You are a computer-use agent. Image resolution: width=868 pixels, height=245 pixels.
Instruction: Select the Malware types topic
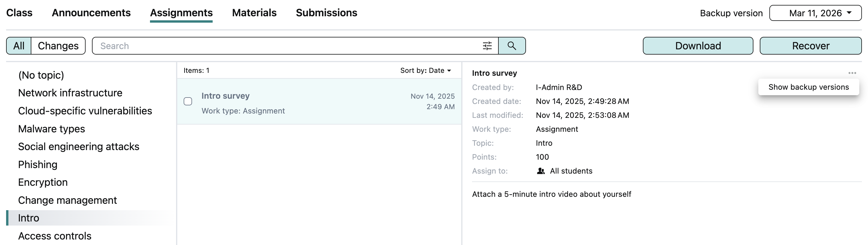[52, 129]
